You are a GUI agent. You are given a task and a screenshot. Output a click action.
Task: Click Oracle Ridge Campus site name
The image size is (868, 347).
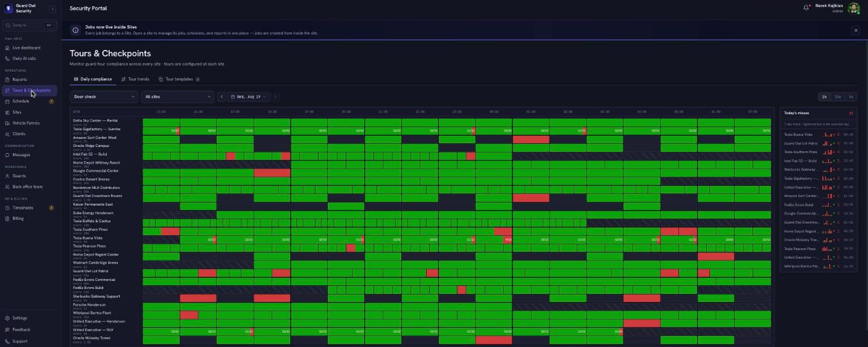[x=91, y=146]
